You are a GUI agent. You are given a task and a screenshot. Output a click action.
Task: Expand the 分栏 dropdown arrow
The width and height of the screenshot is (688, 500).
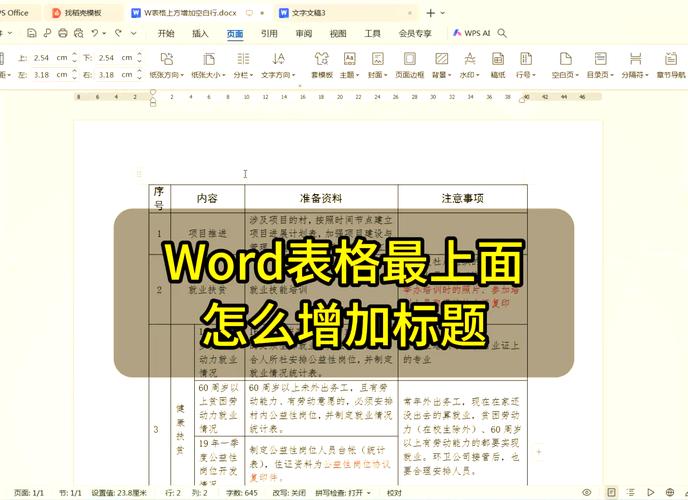[251, 75]
